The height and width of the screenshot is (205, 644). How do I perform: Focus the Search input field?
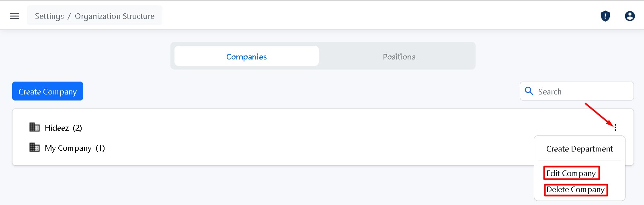pos(582,92)
